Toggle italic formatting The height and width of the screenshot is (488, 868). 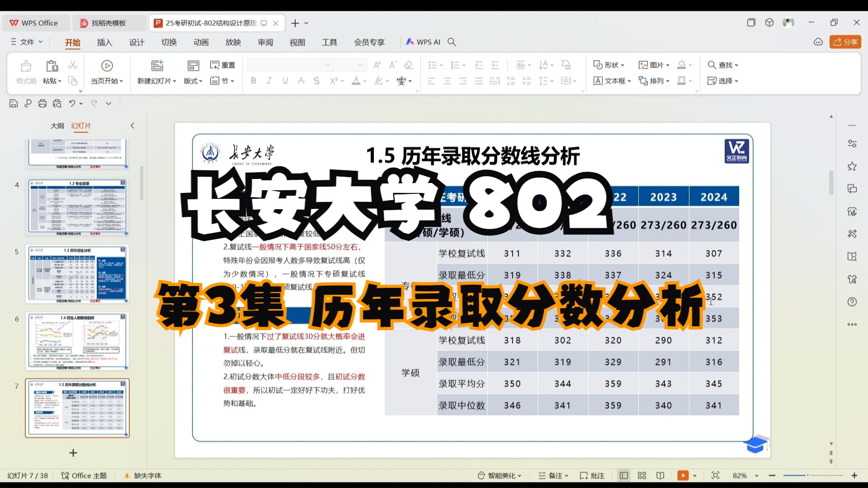[269, 81]
